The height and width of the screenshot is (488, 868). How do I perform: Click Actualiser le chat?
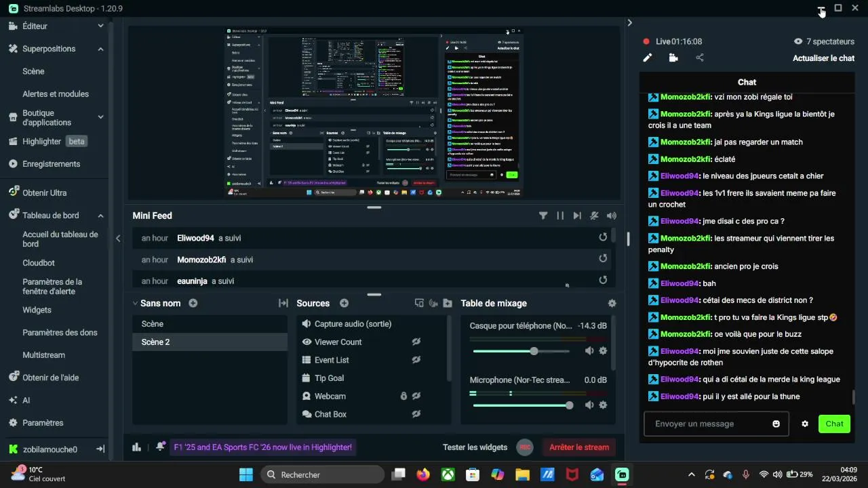[823, 58]
